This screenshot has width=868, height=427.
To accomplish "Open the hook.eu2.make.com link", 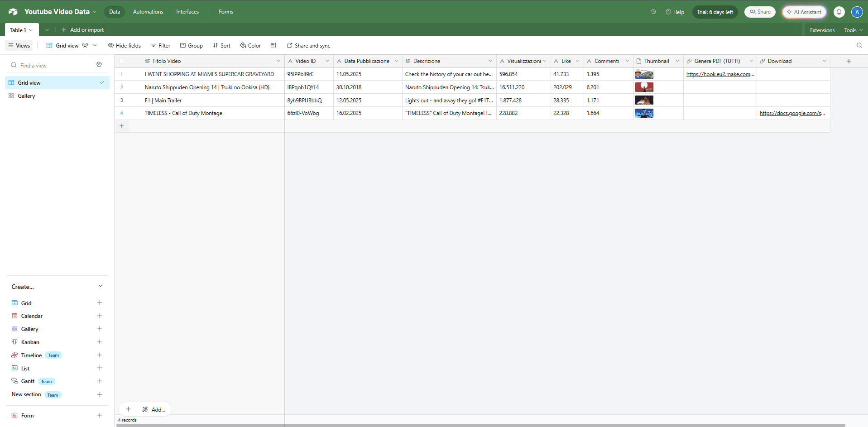I will click(x=720, y=74).
